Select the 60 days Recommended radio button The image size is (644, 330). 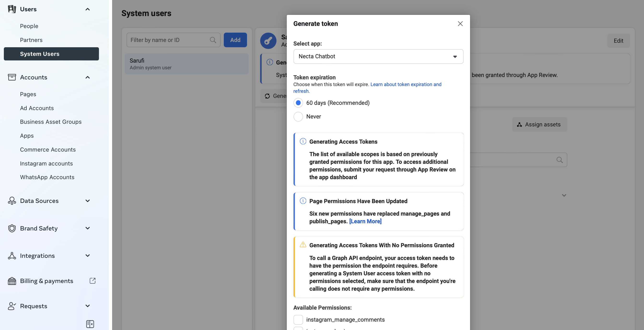coord(298,103)
